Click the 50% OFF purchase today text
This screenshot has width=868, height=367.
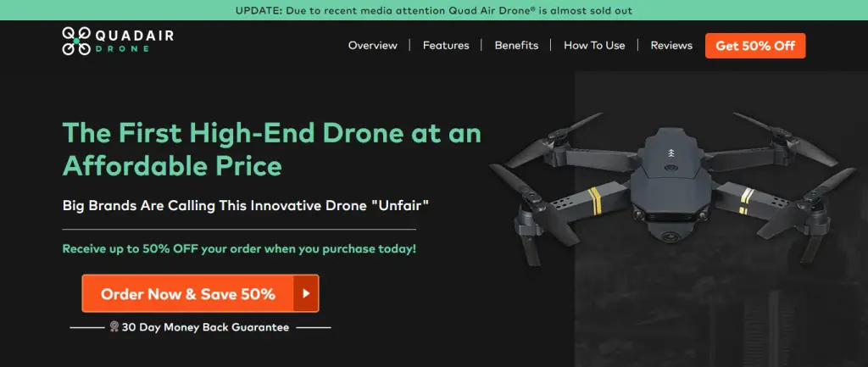click(x=239, y=248)
